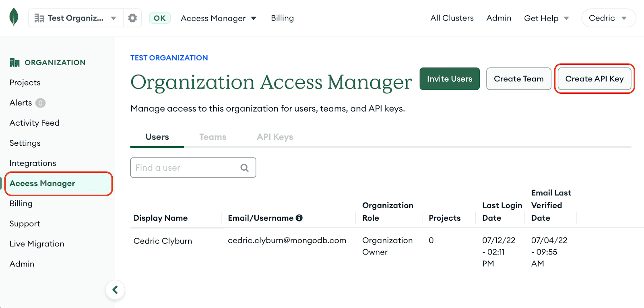Switch to the Teams tab

213,137
